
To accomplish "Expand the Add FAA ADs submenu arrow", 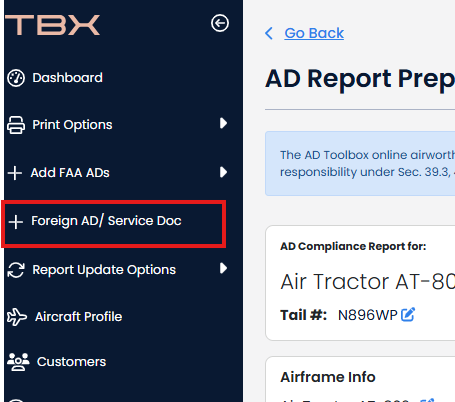I will pos(223,172).
